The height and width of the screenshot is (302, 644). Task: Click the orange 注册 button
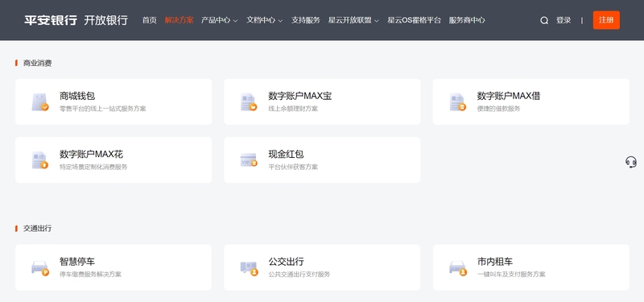[606, 20]
